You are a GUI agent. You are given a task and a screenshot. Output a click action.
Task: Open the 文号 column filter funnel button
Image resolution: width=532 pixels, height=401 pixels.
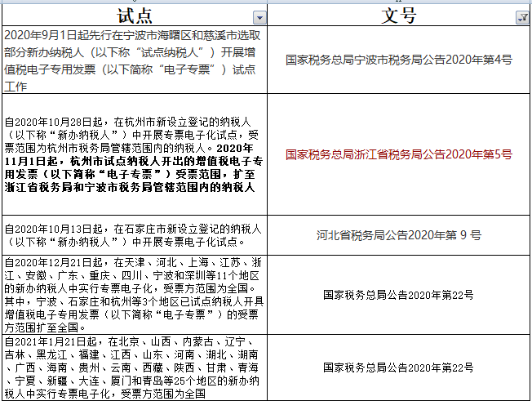click(522, 17)
